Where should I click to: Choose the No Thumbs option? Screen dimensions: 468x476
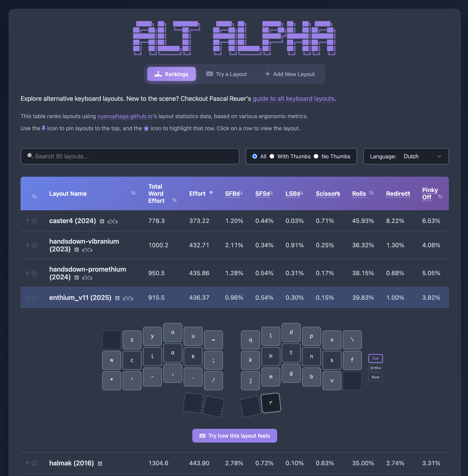pos(316,156)
